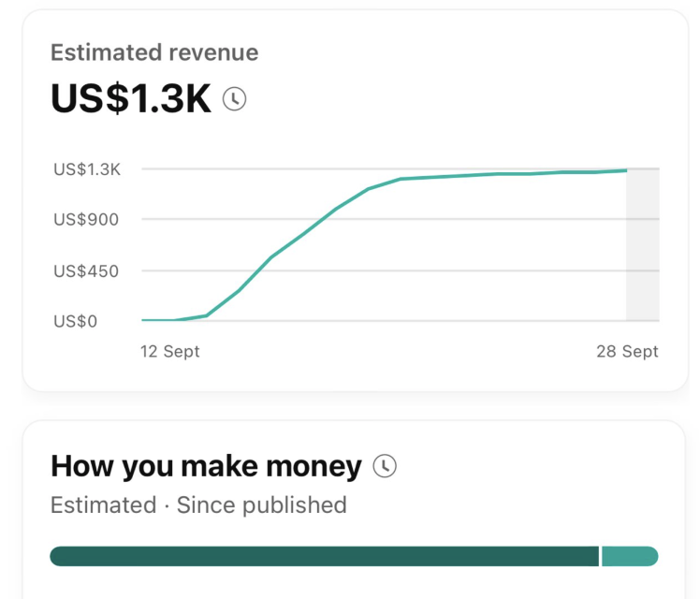This screenshot has height=599, width=700.
Task: Click clock icon next to How you make money
Action: click(x=384, y=465)
